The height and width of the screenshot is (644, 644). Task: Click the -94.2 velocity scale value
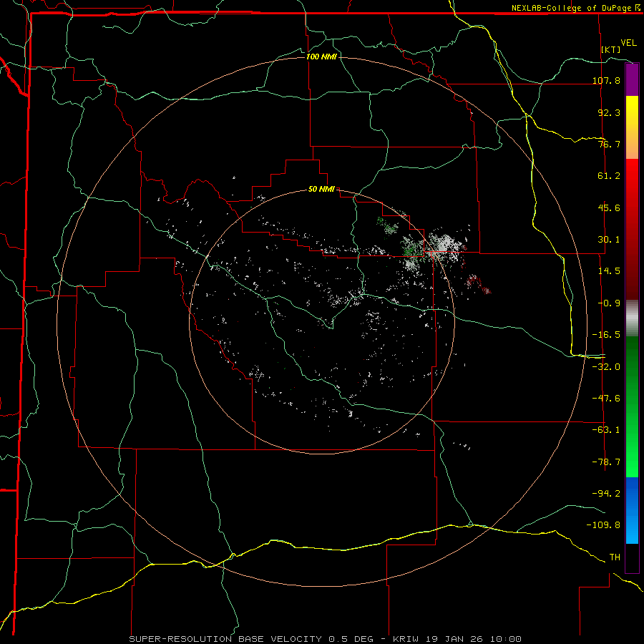point(606,493)
